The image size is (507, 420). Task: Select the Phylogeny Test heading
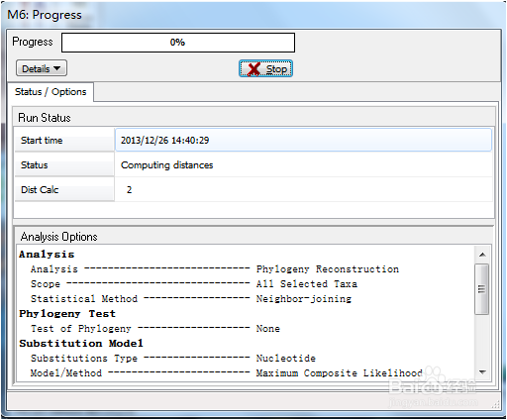click(67, 314)
